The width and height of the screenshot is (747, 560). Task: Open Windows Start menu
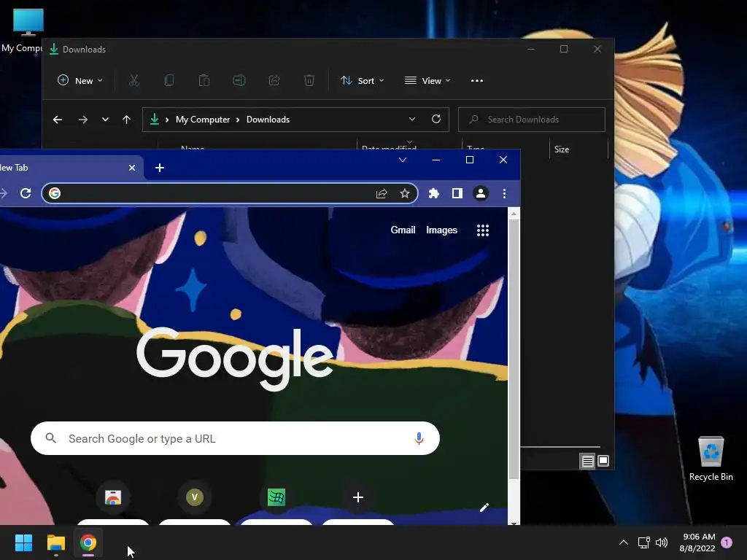pyautogui.click(x=23, y=542)
